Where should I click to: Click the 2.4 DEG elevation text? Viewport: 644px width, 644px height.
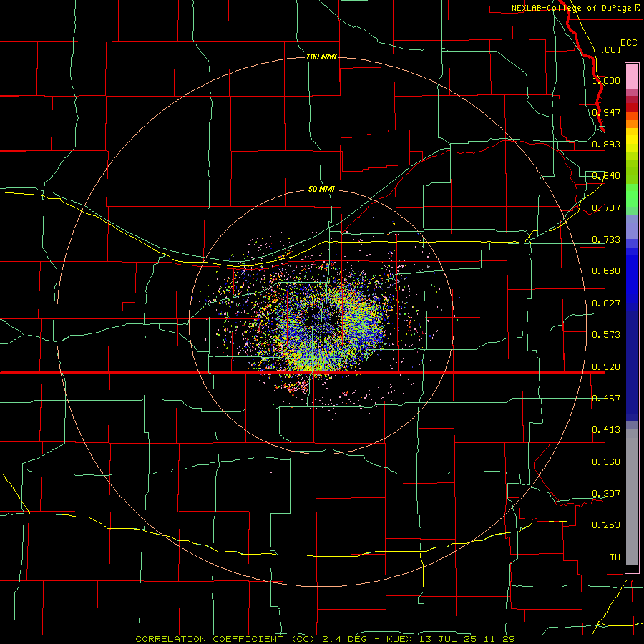pos(346,639)
